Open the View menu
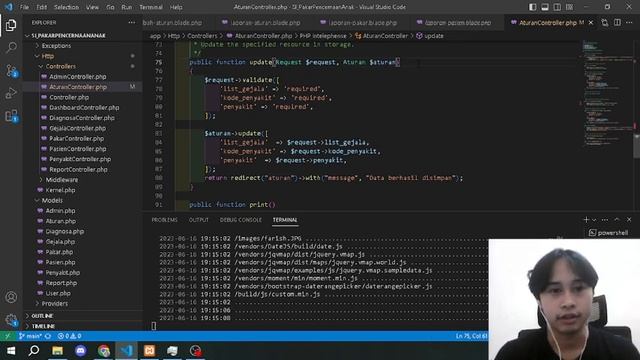Screen dimensions: 640x360 pos(92,7)
